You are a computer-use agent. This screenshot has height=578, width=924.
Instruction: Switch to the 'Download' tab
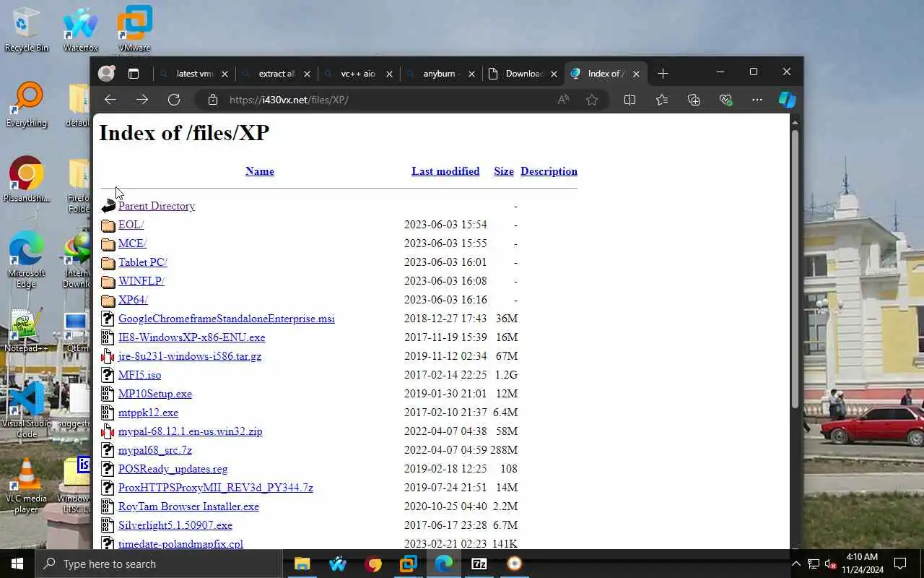522,74
